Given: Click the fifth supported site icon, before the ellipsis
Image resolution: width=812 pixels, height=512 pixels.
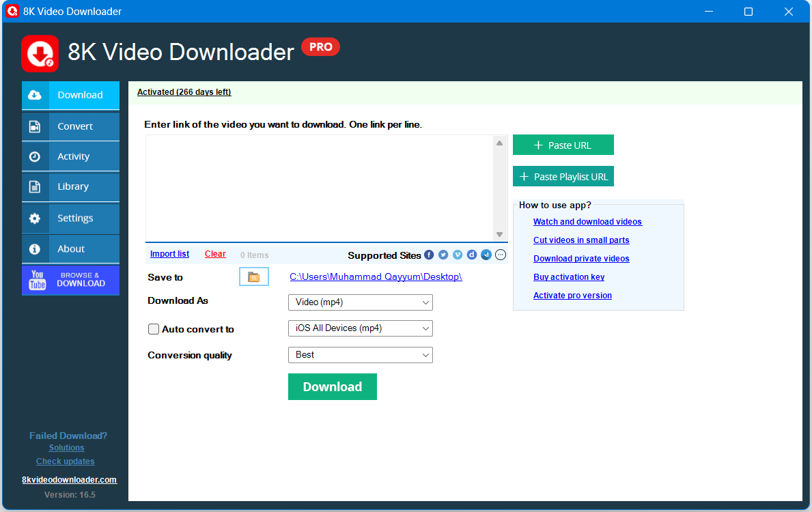Looking at the screenshot, I should [486, 255].
